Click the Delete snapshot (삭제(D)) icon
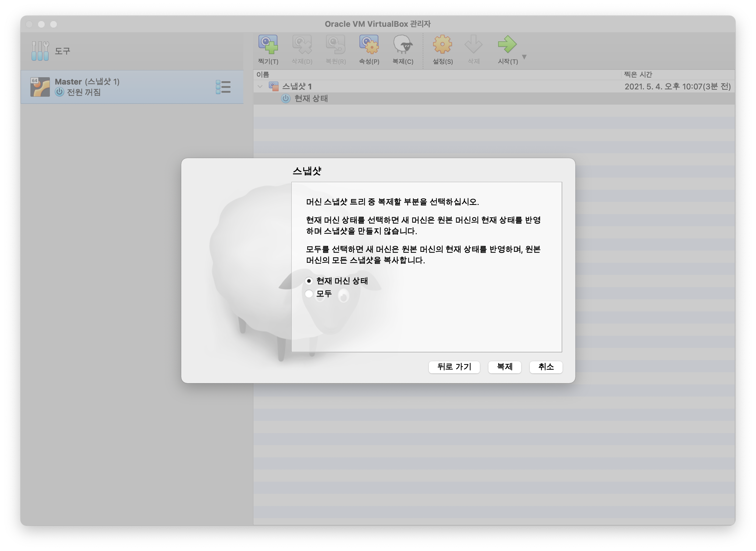 coord(302,45)
